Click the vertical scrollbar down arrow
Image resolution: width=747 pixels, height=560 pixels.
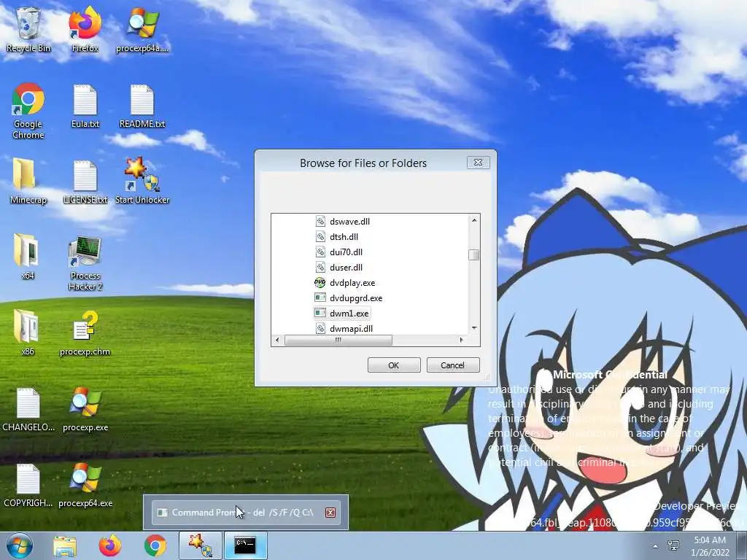474,328
